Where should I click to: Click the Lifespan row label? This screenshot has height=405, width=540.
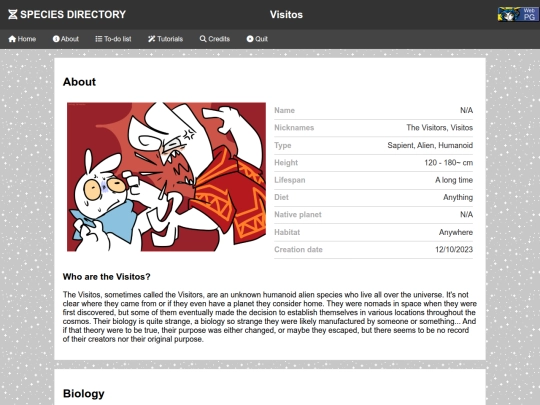tap(290, 180)
